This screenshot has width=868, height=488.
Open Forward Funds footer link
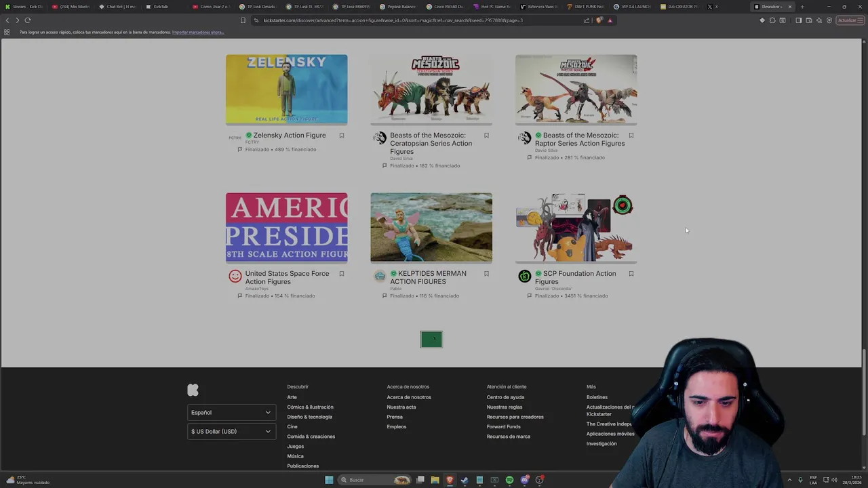[x=503, y=427]
